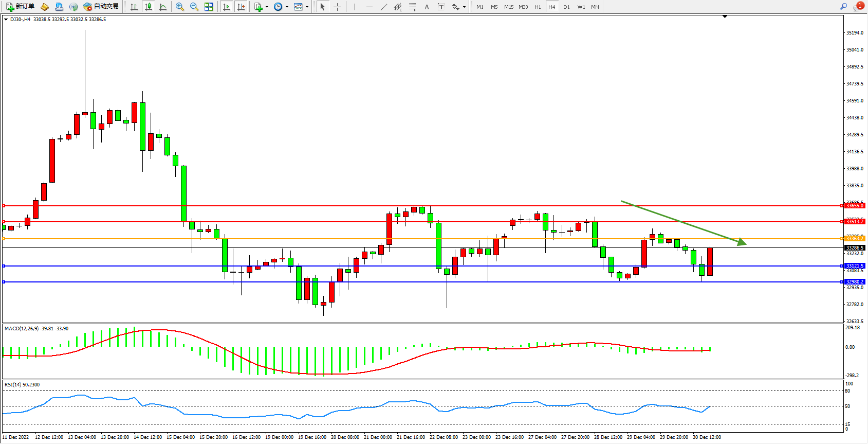Toggle chart auto scroll
The image size is (868, 444).
click(226, 7)
